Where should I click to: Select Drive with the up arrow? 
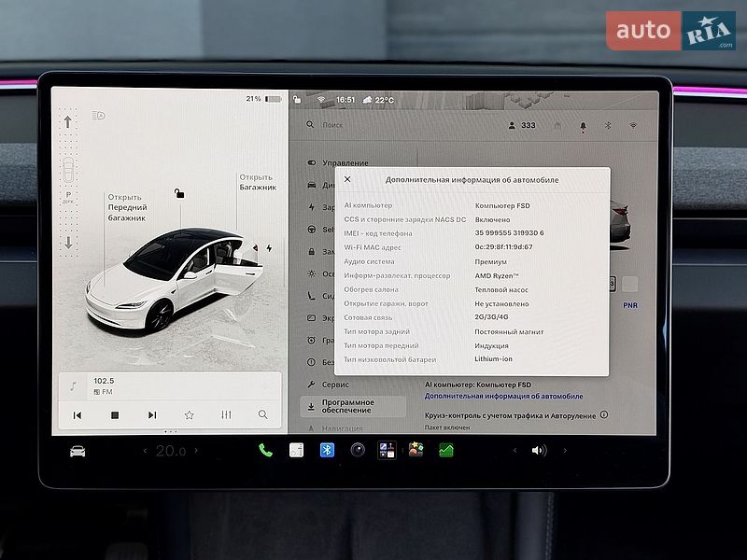point(68,122)
